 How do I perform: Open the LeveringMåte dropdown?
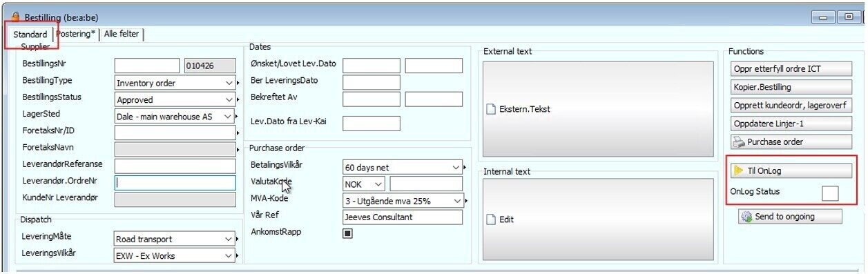point(230,239)
